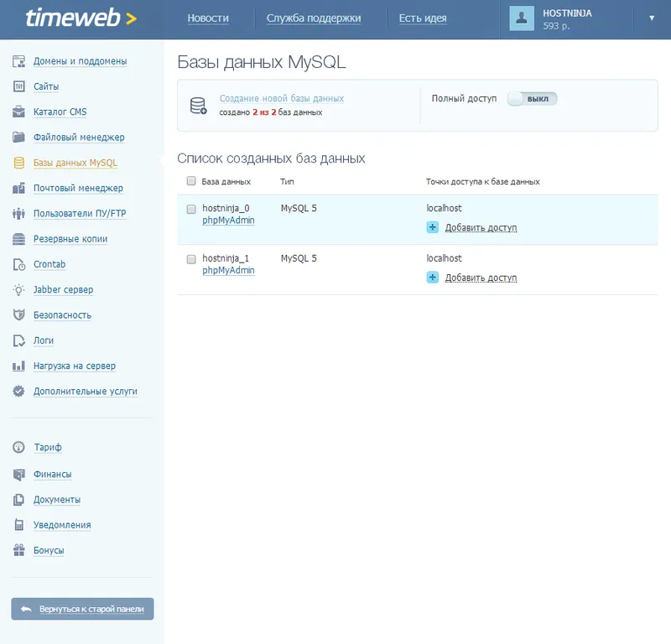Click the Jabber сервер lightbulb icon

18,289
